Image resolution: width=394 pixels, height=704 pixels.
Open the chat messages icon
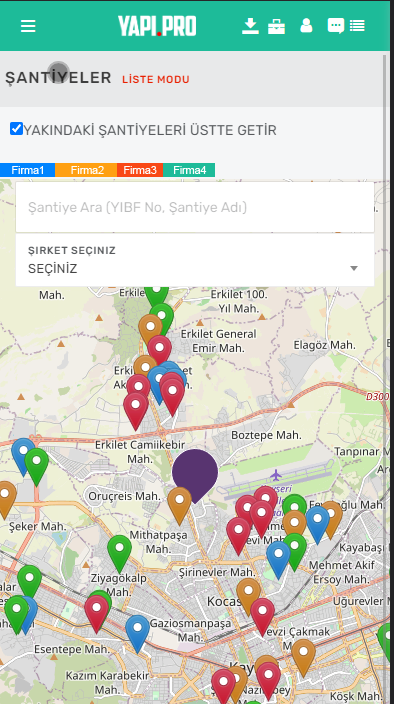tap(336, 26)
